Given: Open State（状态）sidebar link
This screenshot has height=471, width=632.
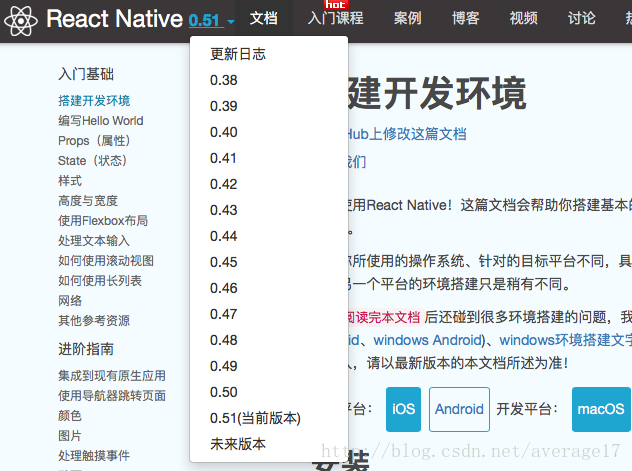Looking at the screenshot, I should click(92, 161).
